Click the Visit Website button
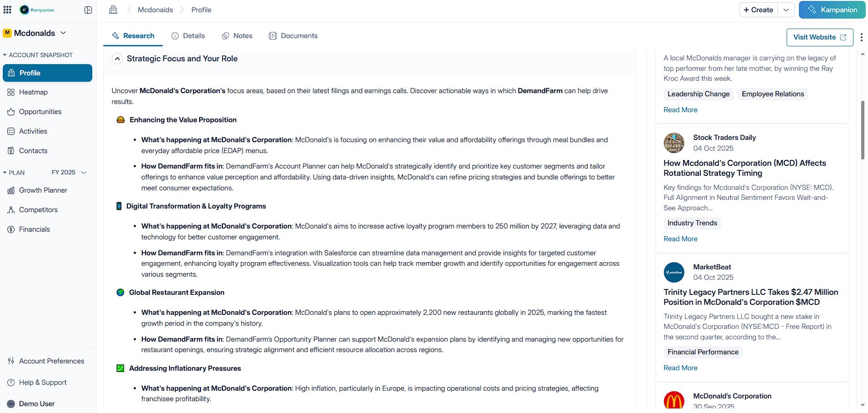 (819, 37)
